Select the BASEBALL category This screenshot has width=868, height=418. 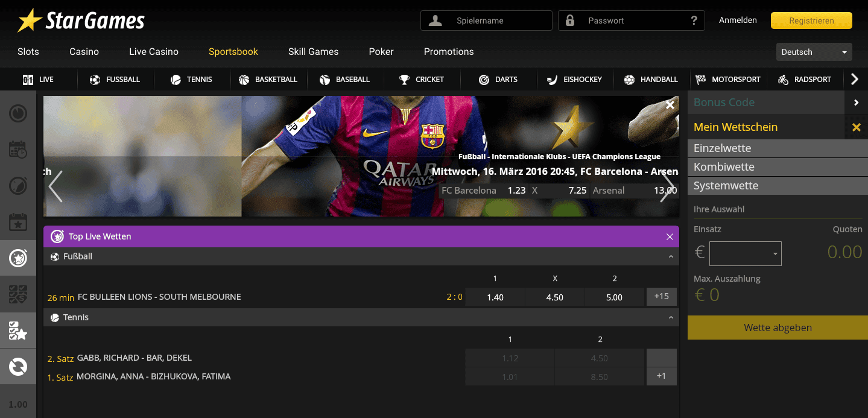click(344, 80)
